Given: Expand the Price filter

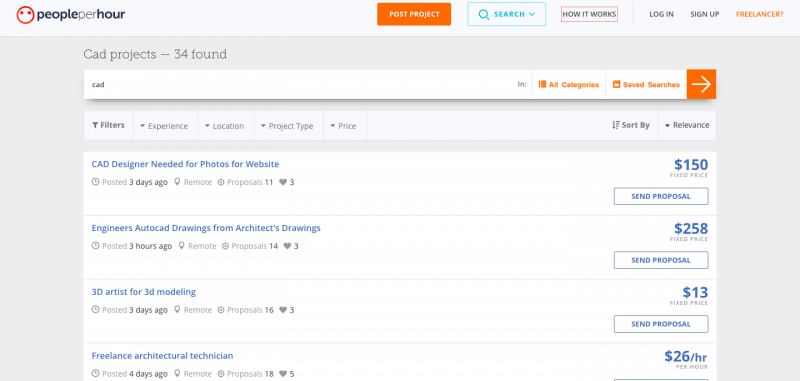Looking at the screenshot, I should pos(345,125).
